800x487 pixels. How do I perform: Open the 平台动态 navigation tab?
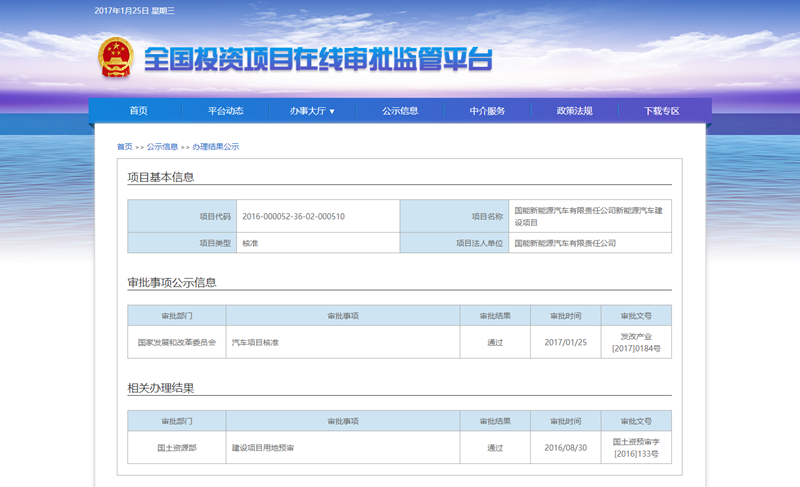[225, 111]
